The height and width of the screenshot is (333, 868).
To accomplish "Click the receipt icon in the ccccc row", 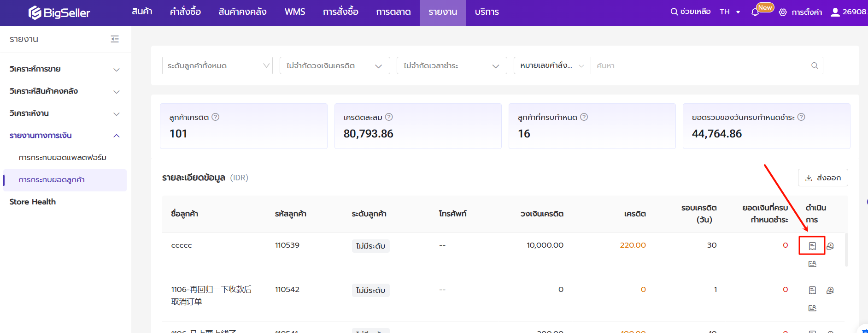I will pyautogui.click(x=812, y=246).
